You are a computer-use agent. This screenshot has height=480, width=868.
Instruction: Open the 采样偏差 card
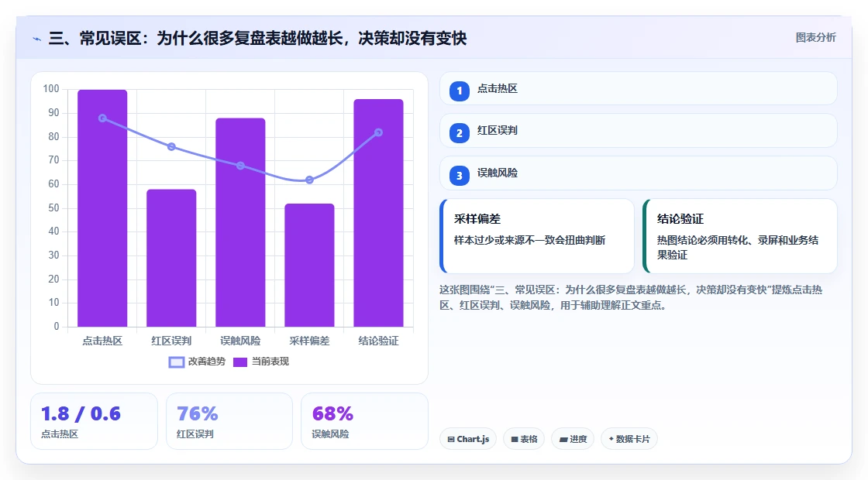(x=537, y=236)
